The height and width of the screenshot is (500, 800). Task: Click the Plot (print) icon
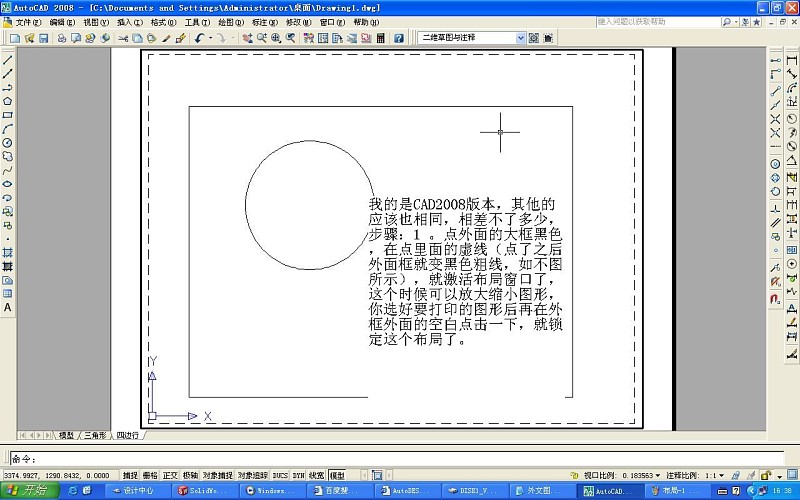(62, 38)
